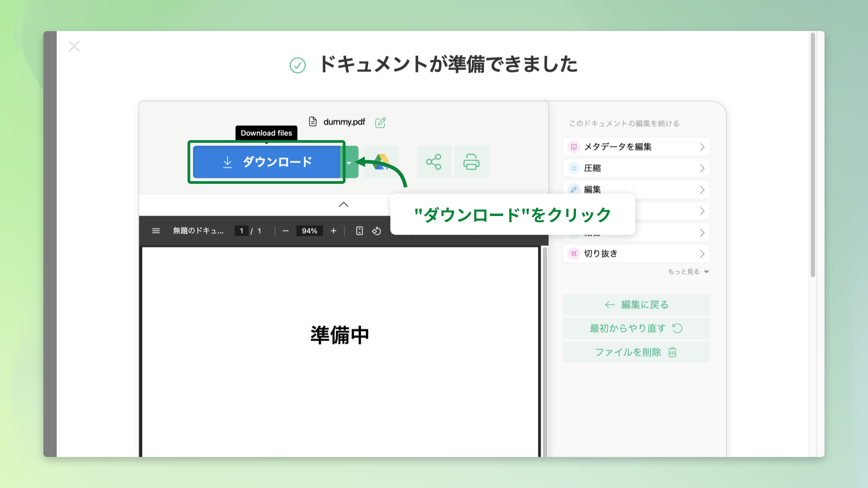Open the PDF viewer sidebar menu icon
This screenshot has height=488, width=868.
pos(156,231)
